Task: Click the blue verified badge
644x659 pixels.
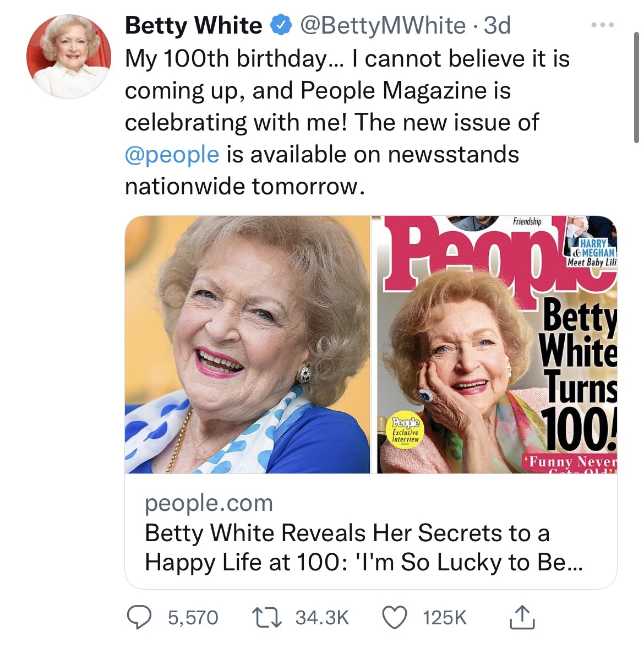Action: coord(281,25)
